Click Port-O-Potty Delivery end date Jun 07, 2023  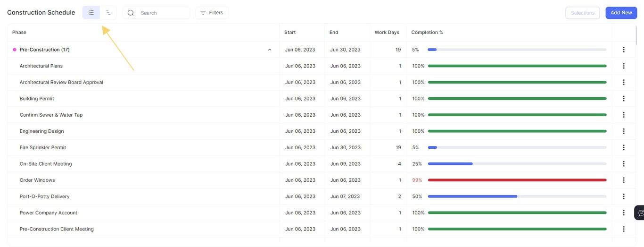click(345, 196)
